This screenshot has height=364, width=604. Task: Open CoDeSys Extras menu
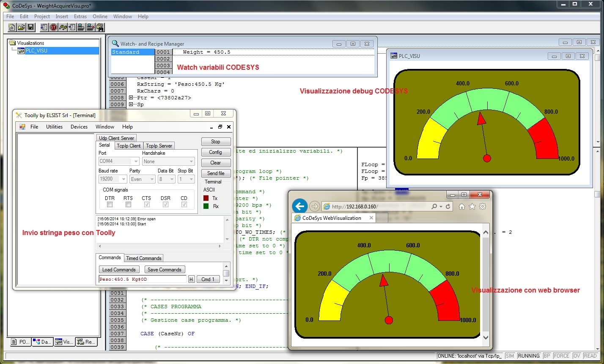tap(80, 16)
